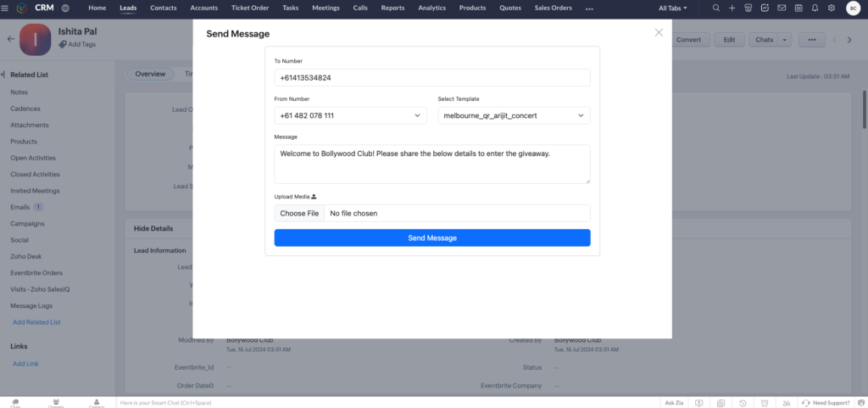
Task: Open the more tabs ellipsis in the nav bar
Action: pos(589,8)
